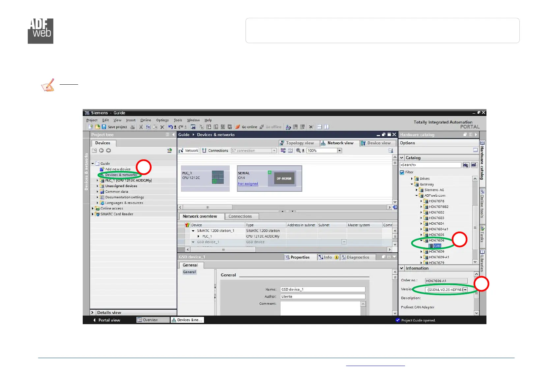Click the Download to device icon

pos(209,127)
